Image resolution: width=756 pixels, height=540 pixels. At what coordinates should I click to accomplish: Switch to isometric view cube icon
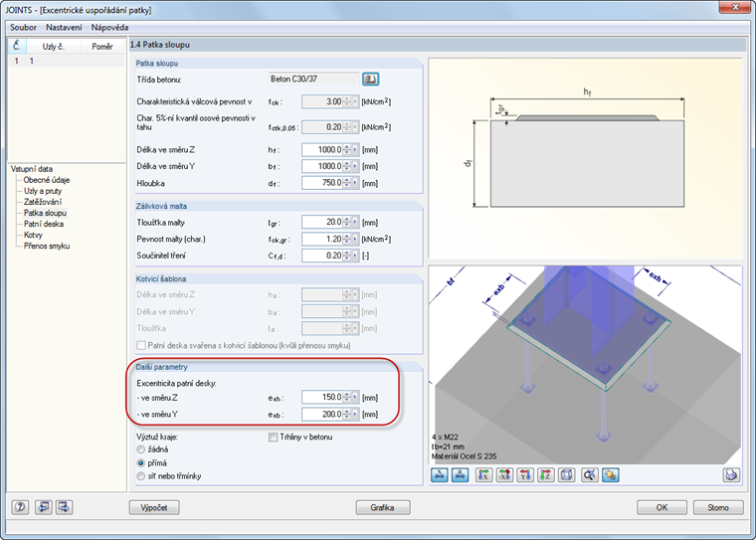pyautogui.click(x=567, y=475)
